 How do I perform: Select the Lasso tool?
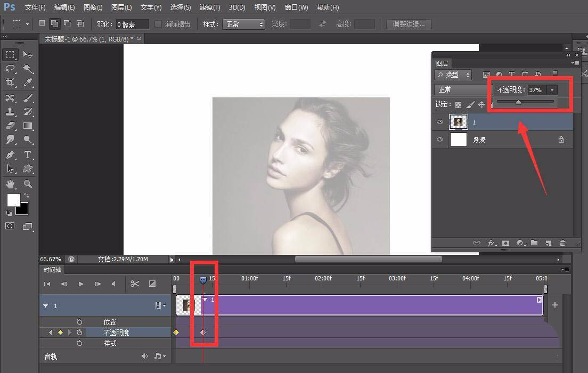coord(10,69)
